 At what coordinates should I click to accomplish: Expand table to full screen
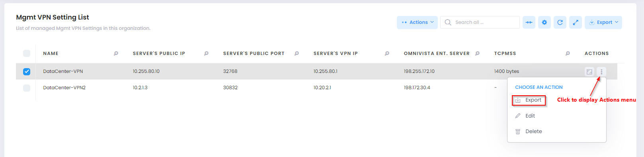(x=576, y=22)
